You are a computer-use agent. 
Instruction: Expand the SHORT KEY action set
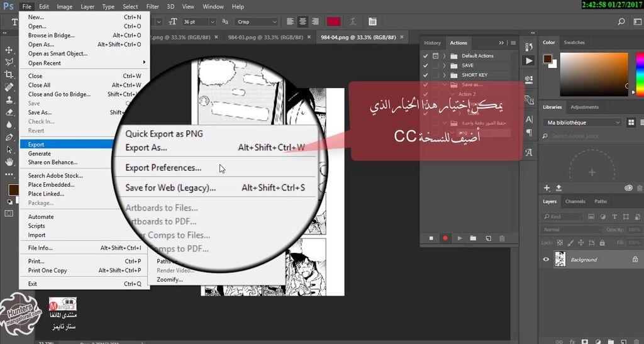pyautogui.click(x=445, y=75)
